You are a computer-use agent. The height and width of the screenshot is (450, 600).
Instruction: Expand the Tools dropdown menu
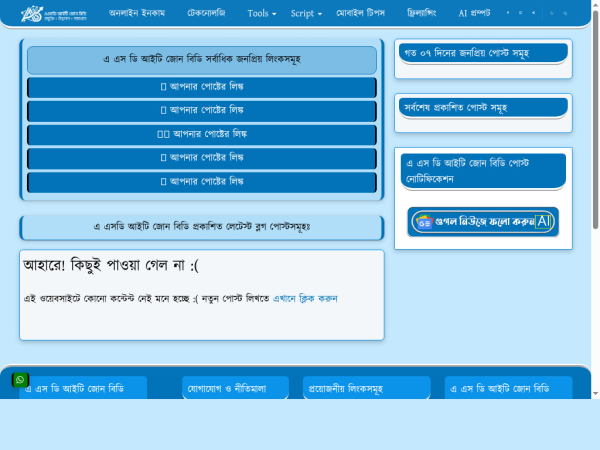pos(262,13)
